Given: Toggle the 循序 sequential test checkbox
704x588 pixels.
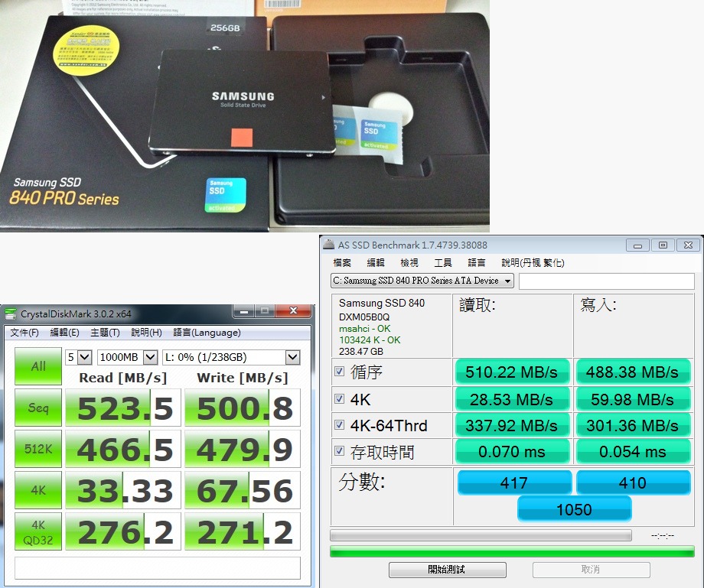Looking at the screenshot, I should click(x=340, y=372).
